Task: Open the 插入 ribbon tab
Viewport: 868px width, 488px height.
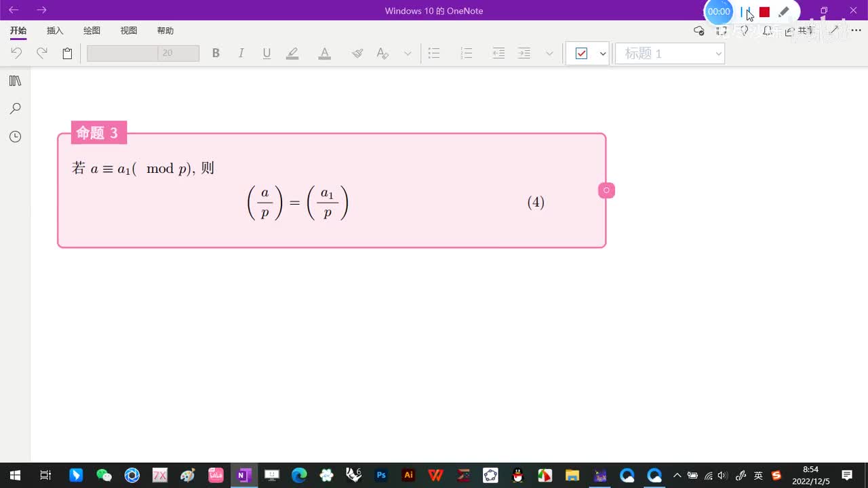Action: [55, 30]
